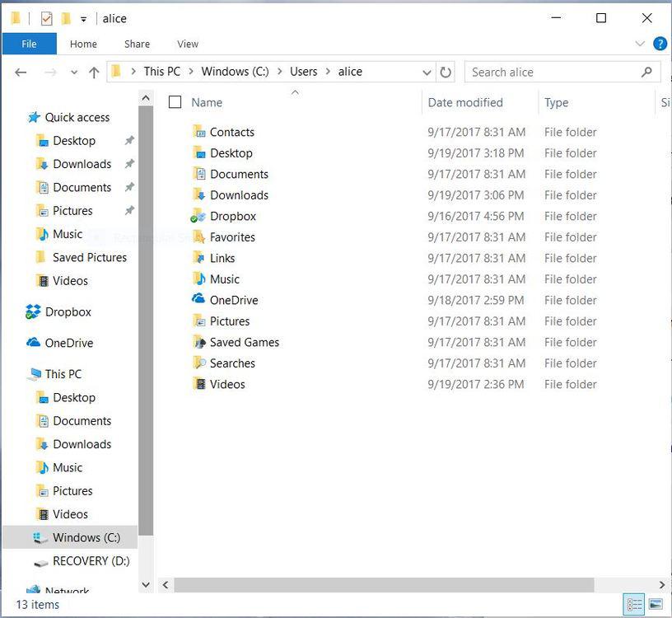Enable details view from status bar

633,605
